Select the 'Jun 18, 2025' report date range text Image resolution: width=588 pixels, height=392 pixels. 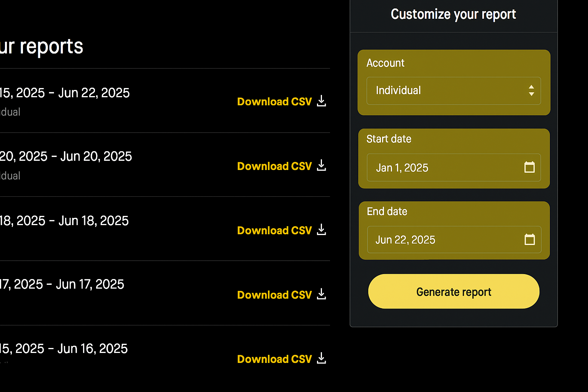(x=64, y=221)
